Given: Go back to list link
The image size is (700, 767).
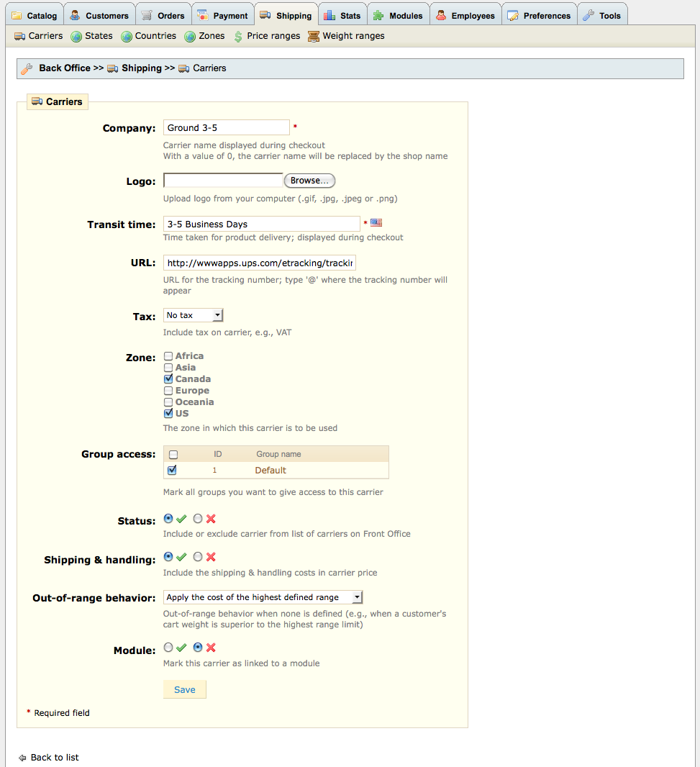Looking at the screenshot, I should point(54,758).
